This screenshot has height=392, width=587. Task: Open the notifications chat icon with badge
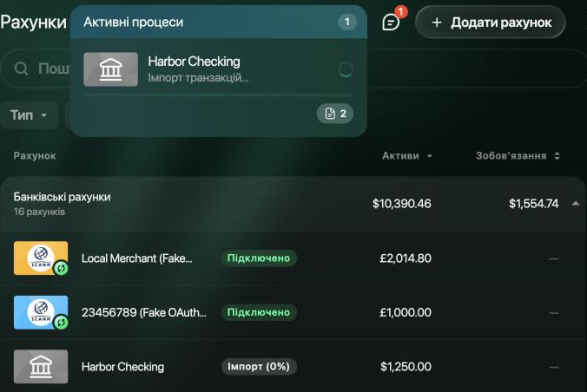pos(392,22)
